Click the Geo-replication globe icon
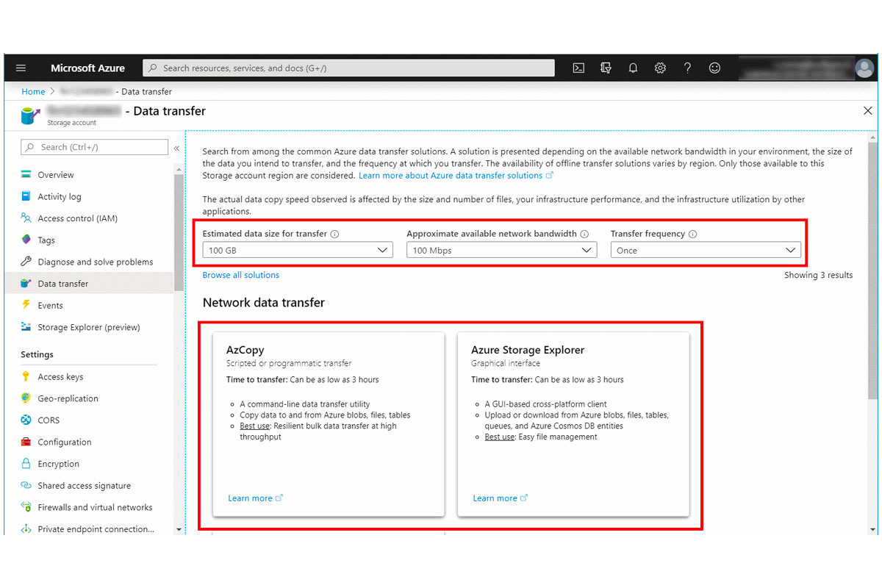Image resolution: width=882 pixels, height=588 pixels. click(x=26, y=398)
